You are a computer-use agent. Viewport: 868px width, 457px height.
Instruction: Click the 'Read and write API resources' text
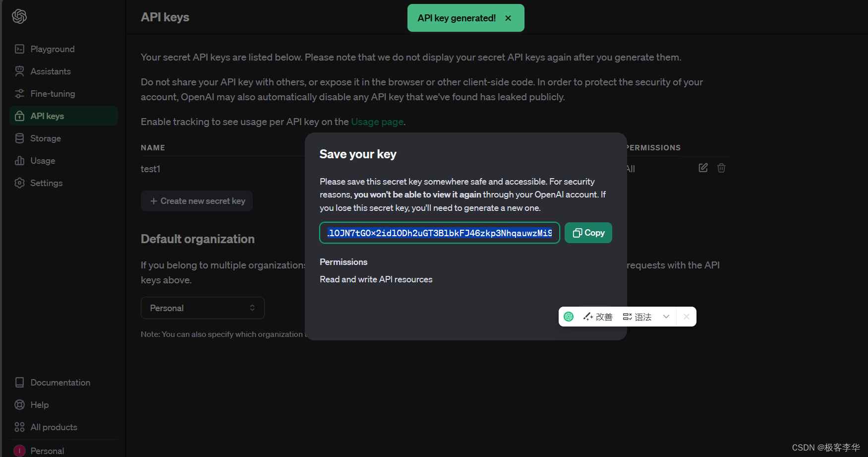tap(376, 279)
